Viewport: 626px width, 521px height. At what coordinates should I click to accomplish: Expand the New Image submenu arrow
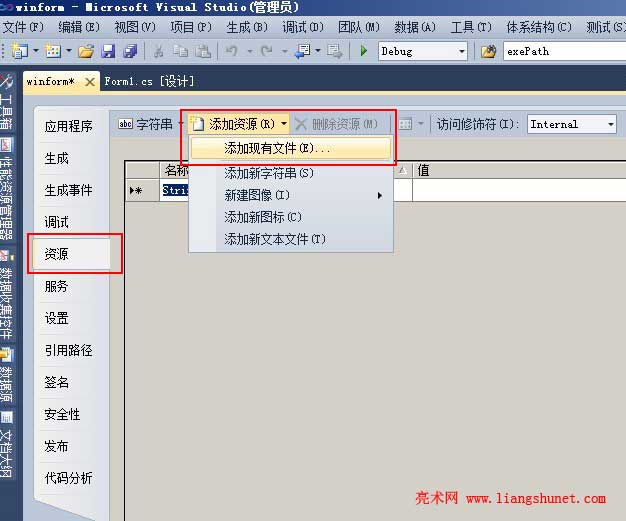pyautogui.click(x=380, y=195)
